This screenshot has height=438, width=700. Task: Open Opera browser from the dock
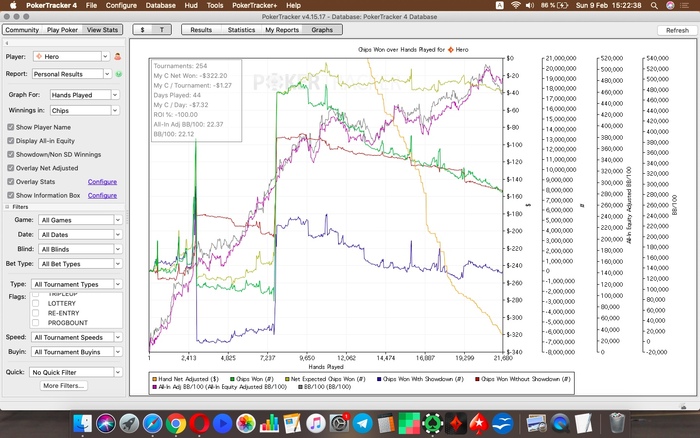point(199,423)
